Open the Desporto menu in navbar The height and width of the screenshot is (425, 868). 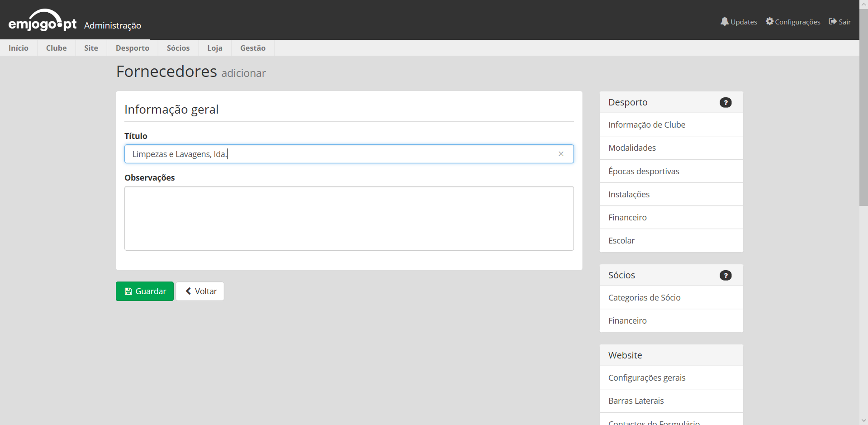132,48
